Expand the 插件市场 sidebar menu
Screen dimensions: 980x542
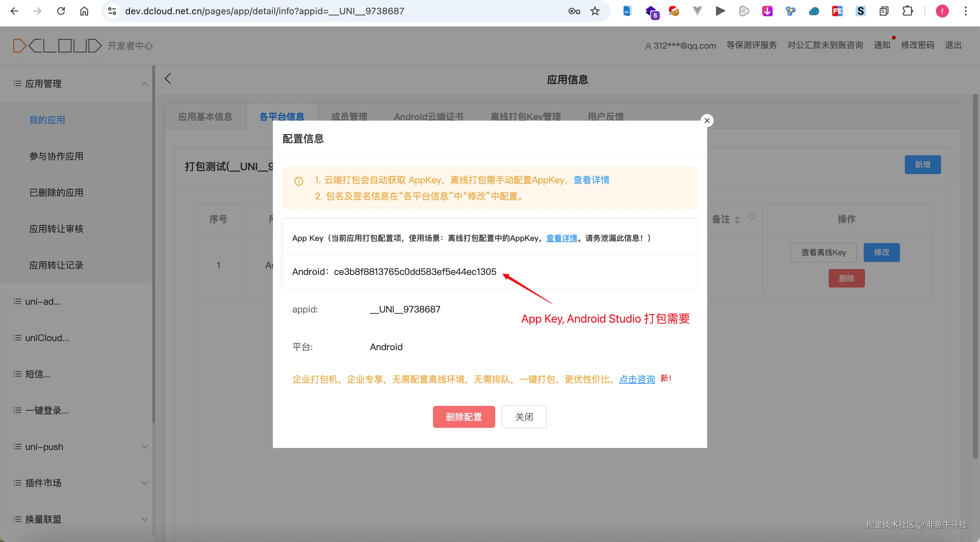[x=144, y=483]
